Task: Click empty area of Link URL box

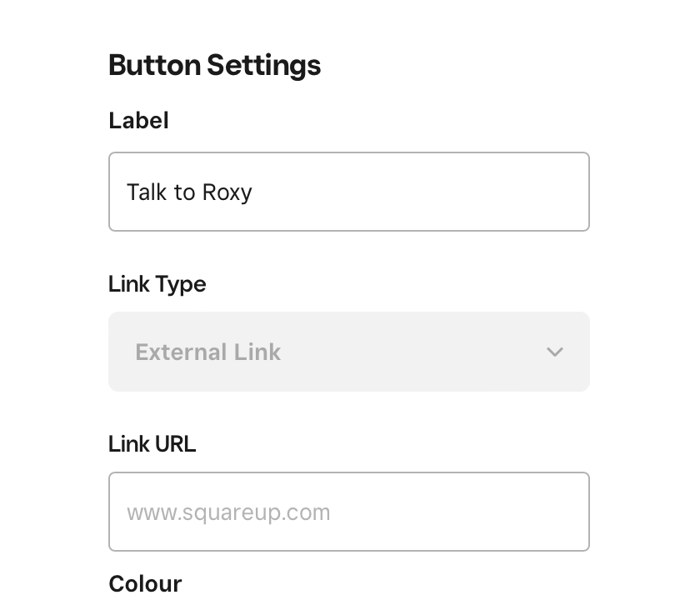Action: 467,512
